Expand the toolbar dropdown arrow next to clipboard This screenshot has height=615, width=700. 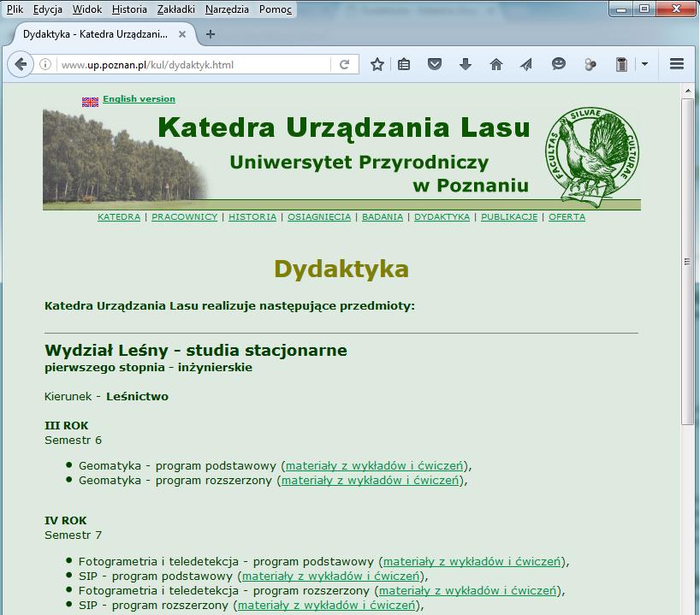point(644,64)
